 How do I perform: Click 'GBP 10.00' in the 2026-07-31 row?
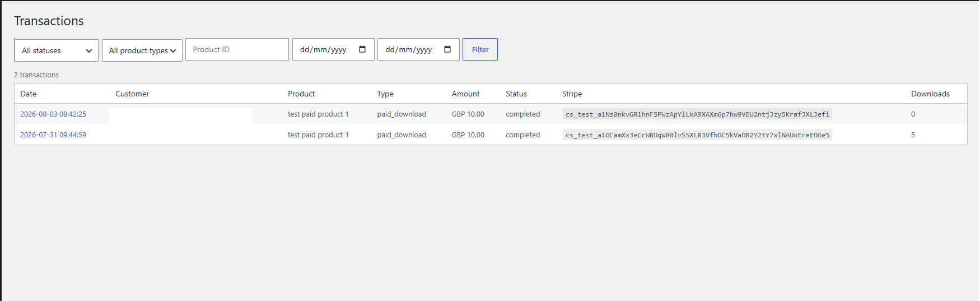[468, 135]
